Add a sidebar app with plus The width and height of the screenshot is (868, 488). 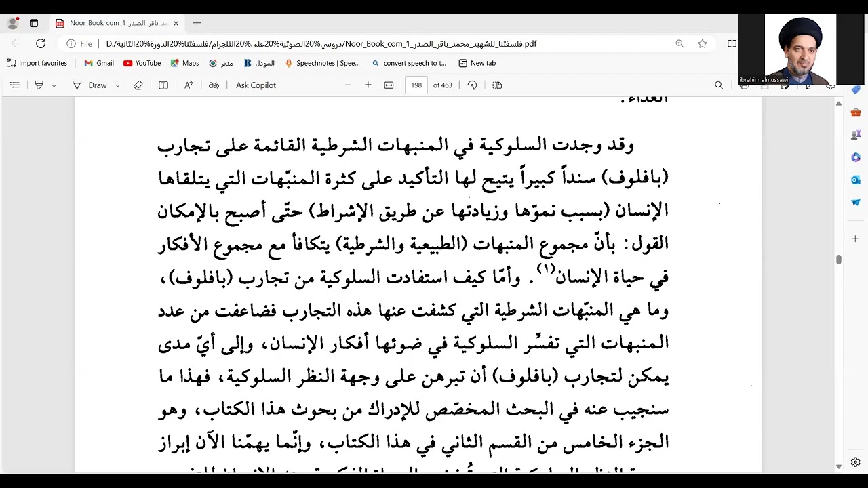click(x=856, y=239)
